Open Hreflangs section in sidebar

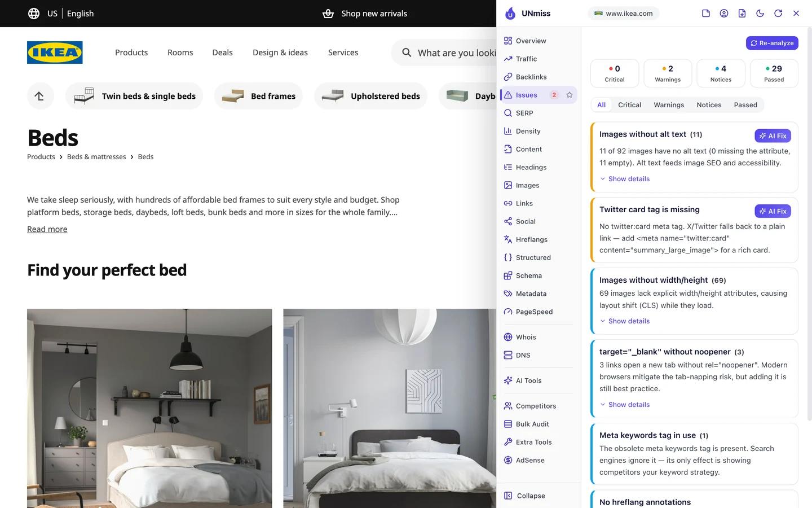pos(539,239)
